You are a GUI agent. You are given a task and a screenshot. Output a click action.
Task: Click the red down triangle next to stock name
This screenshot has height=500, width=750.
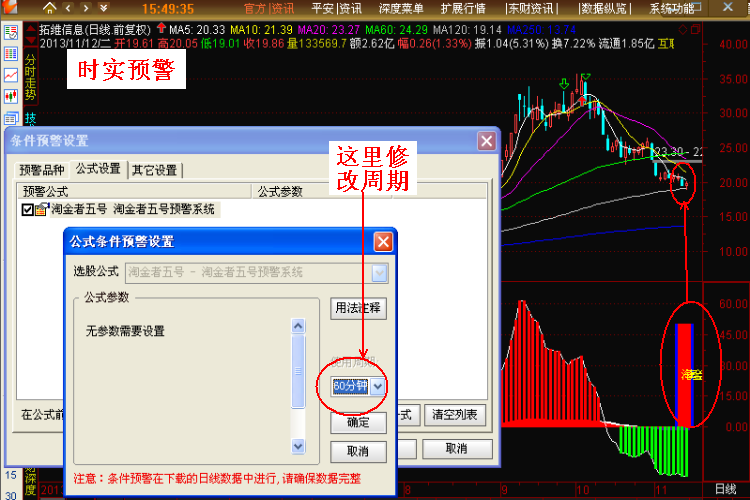point(30,41)
